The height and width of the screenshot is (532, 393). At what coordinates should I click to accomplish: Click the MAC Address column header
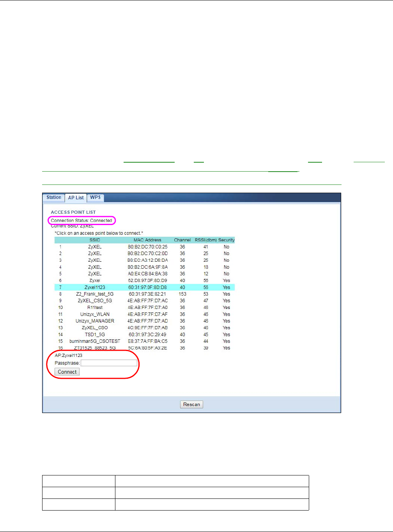point(147,240)
